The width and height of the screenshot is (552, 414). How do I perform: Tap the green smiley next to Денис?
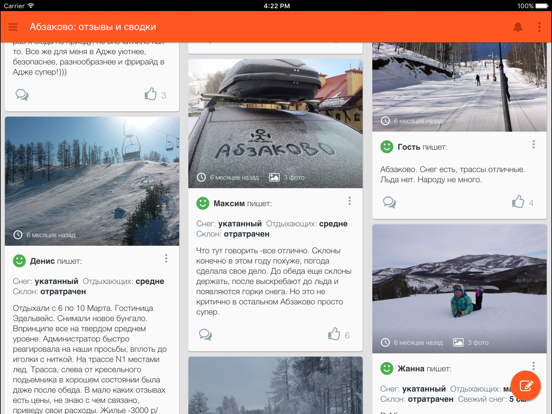tap(19, 261)
